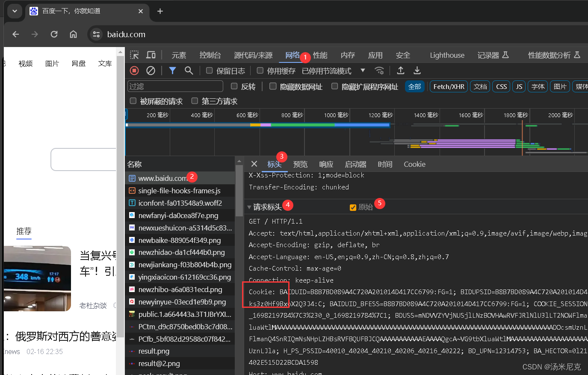Click the network Filter (过滤) text field
This screenshot has width=588, height=375.
pos(175,86)
